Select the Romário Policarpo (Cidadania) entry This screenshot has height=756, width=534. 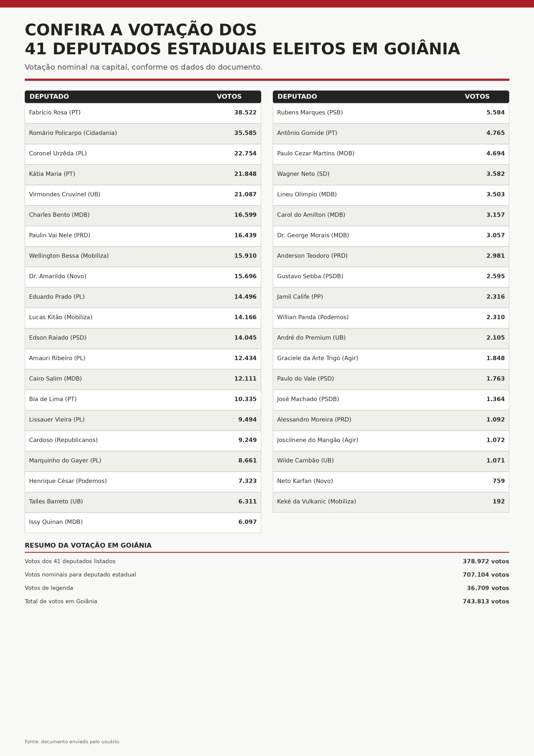pyautogui.click(x=143, y=133)
